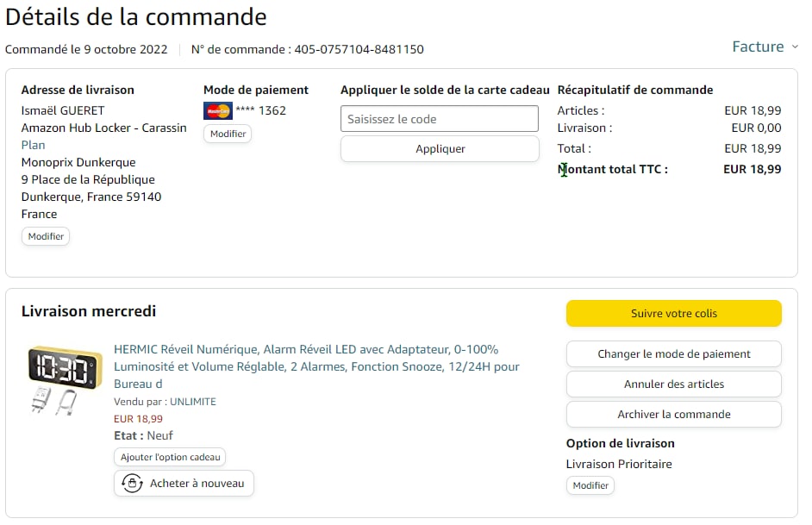Click Modifier under Option de livraison

pyautogui.click(x=590, y=485)
